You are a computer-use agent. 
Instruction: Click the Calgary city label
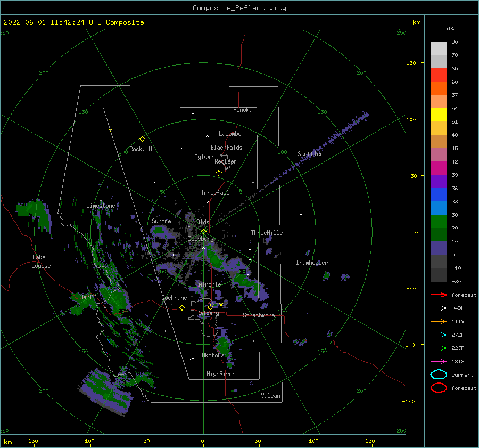point(208,313)
